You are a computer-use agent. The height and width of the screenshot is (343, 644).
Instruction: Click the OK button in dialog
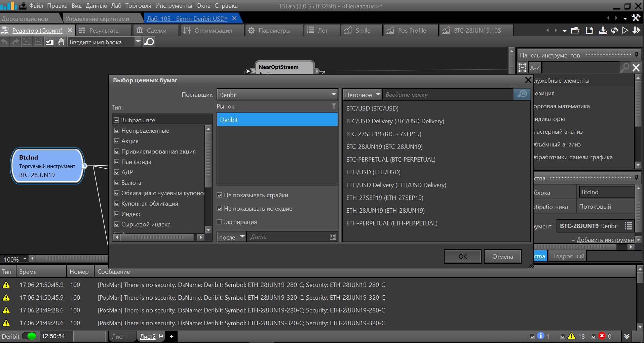tap(462, 257)
